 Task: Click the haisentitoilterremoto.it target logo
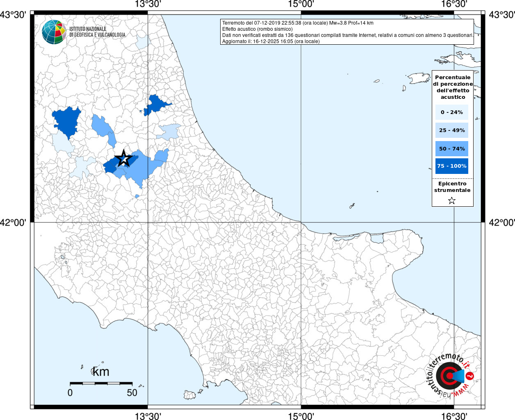[x=450, y=375]
